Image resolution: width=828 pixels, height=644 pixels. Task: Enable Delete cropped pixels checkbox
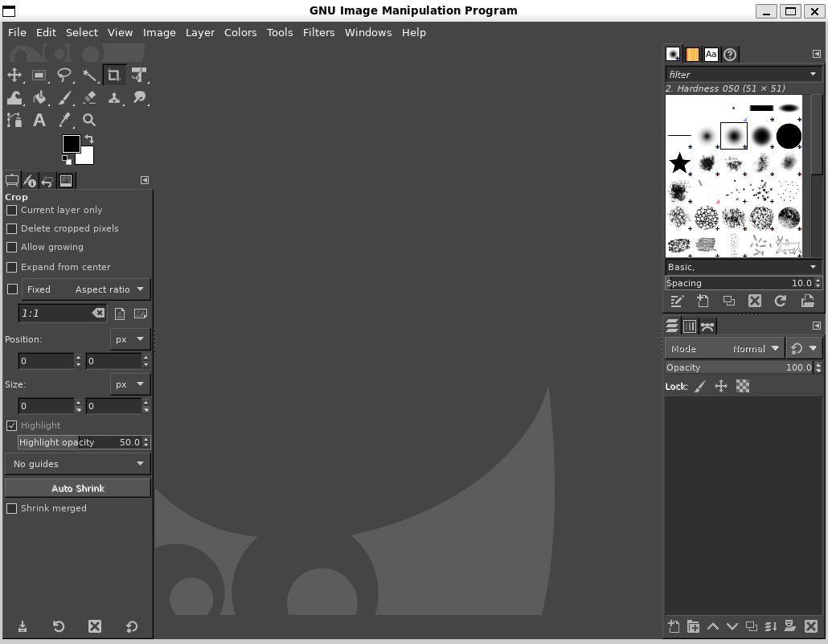tap(11, 229)
